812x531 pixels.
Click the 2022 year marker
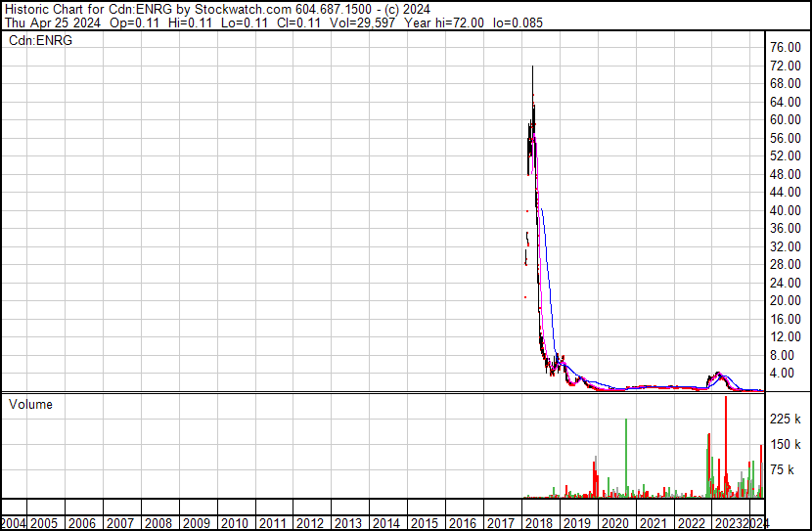pos(690,523)
